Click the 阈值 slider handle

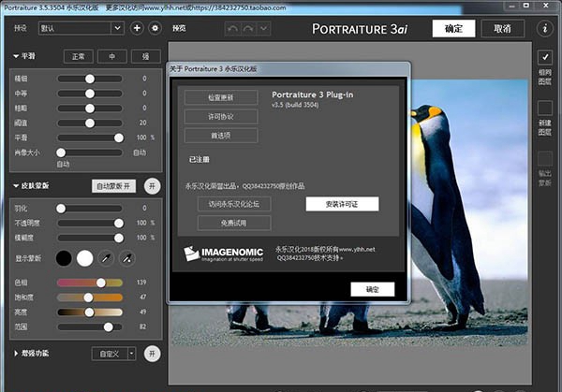click(90, 123)
